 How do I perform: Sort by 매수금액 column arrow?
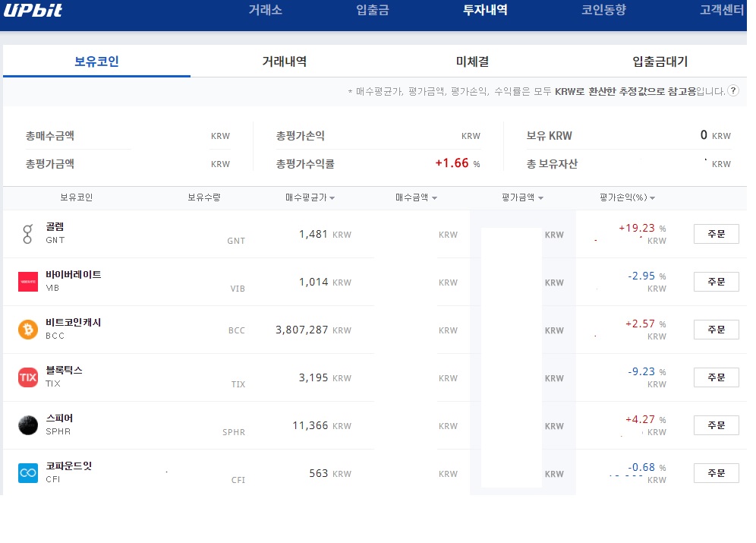tap(434, 198)
